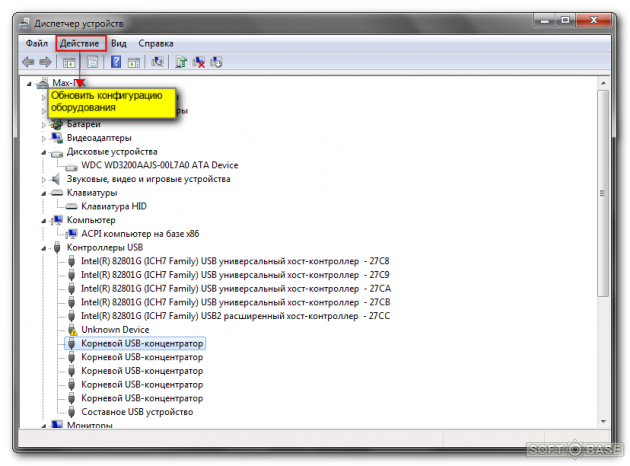
Task: Click the WDC WD3200AAJS disk drive icon
Action: point(72,165)
